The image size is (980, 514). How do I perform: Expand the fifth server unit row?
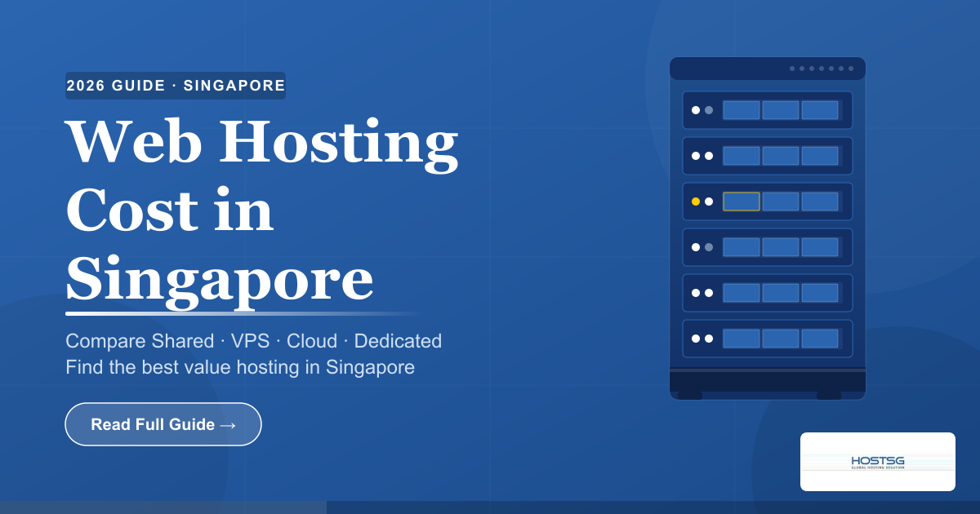pos(768,292)
